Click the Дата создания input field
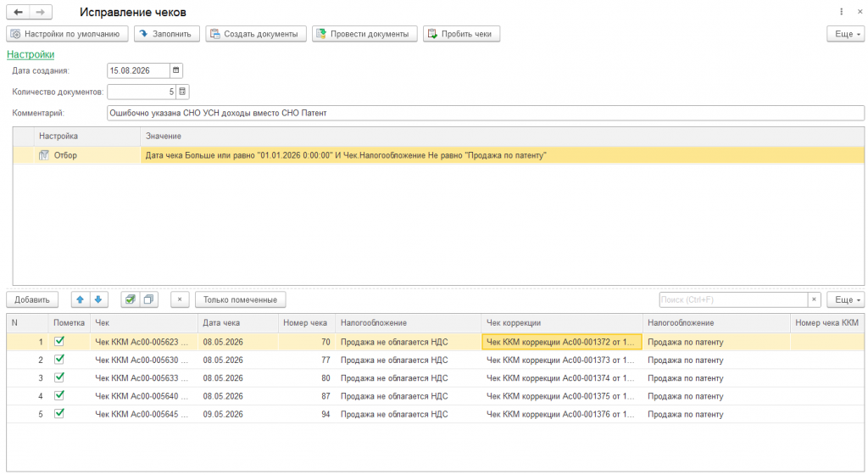This screenshot has width=868, height=475. point(138,70)
